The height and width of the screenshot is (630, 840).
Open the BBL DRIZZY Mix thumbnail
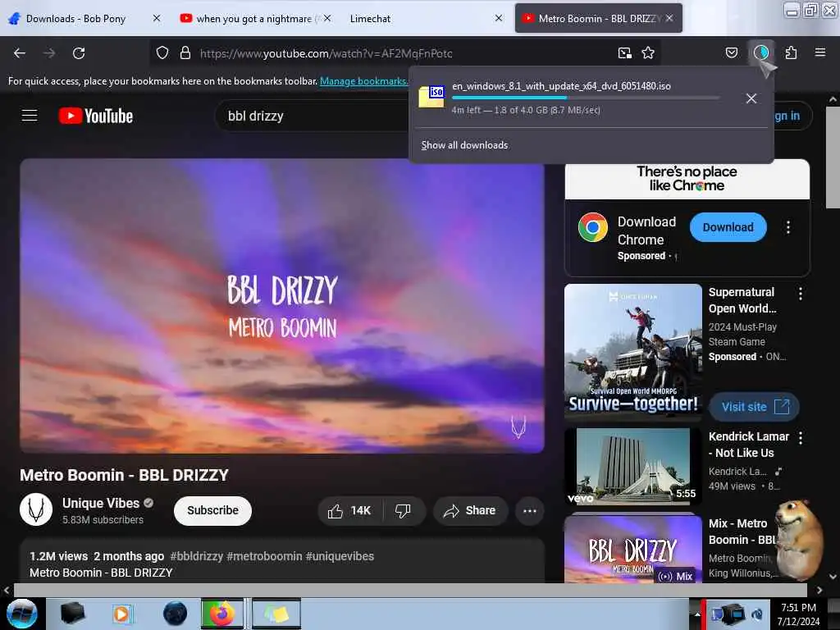point(633,549)
